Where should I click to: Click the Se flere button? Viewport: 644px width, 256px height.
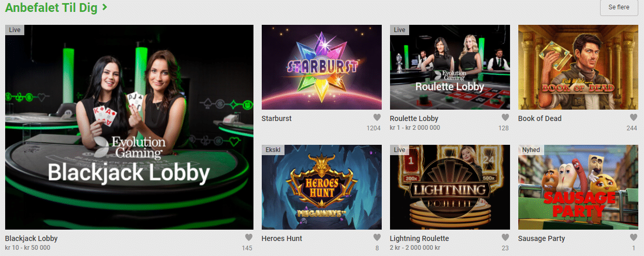(x=619, y=8)
